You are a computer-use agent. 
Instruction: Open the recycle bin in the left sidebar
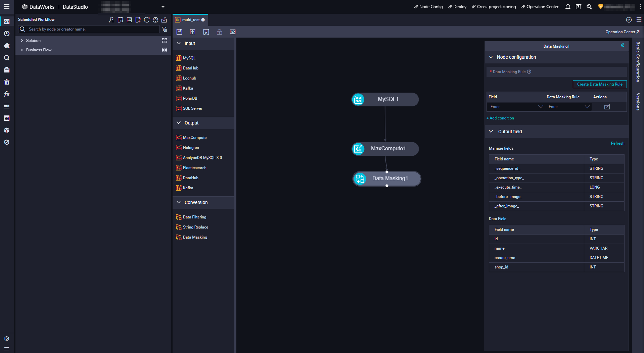(x=7, y=82)
